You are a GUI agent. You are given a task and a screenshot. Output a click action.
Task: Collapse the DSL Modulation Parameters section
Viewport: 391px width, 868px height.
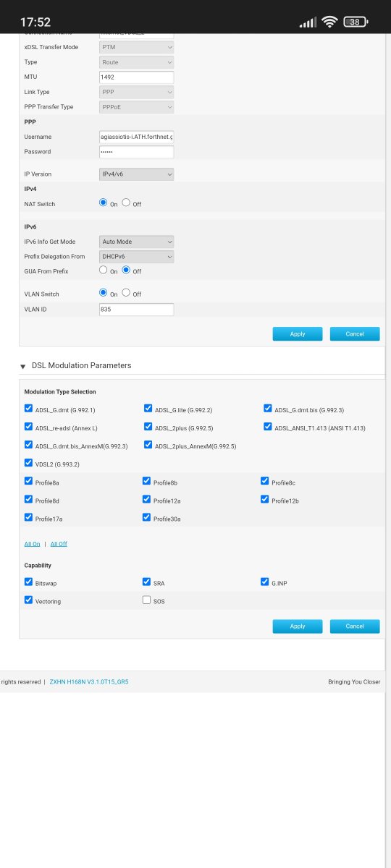[x=23, y=366]
